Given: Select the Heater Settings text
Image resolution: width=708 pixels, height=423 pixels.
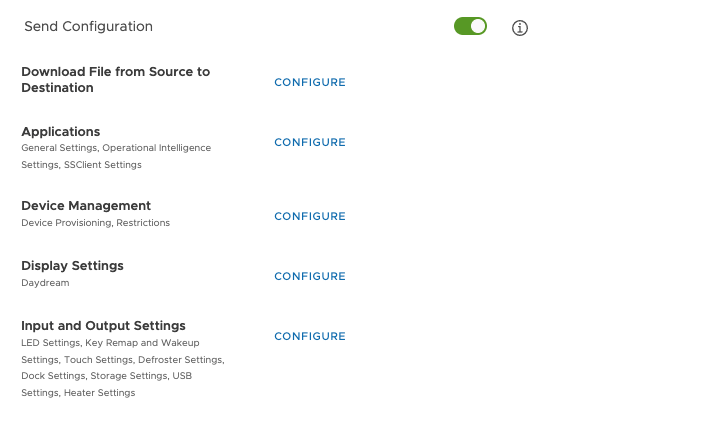Looking at the screenshot, I should [99, 393].
